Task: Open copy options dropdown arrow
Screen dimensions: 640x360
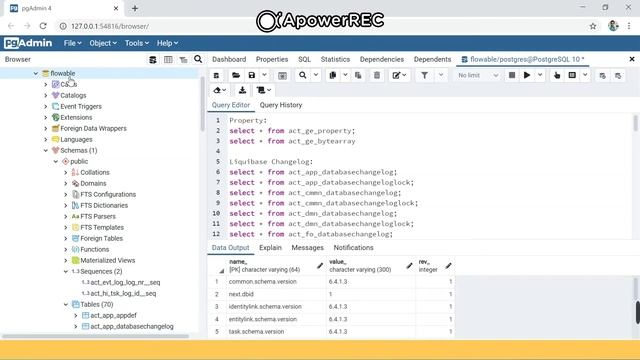Action: (345, 75)
